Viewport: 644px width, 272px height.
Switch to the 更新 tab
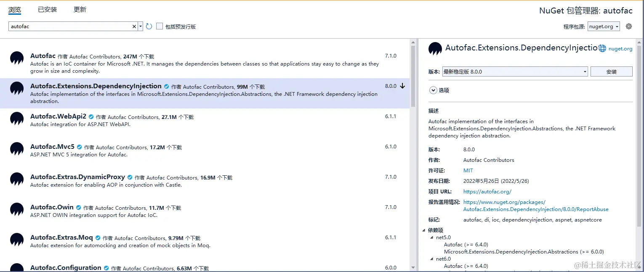click(80, 9)
